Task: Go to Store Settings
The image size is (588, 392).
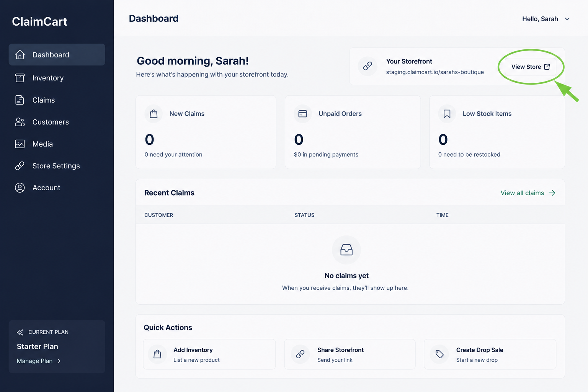Action: (57, 166)
